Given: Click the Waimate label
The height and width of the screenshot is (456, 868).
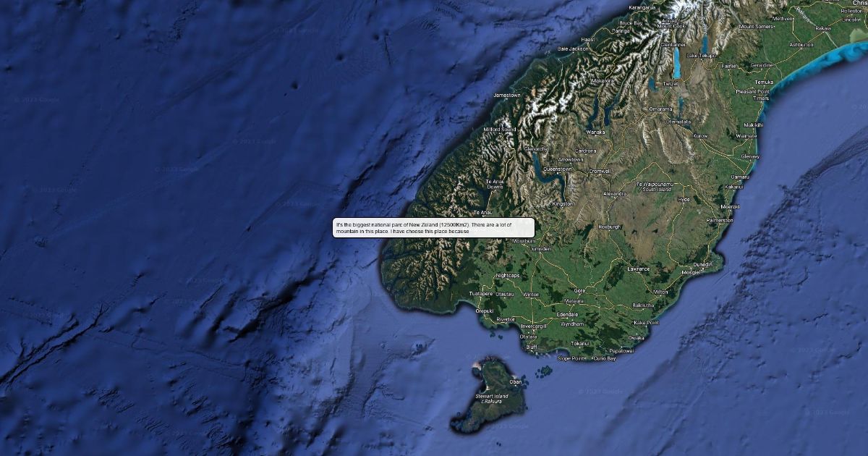Looking at the screenshot, I should (x=746, y=136).
